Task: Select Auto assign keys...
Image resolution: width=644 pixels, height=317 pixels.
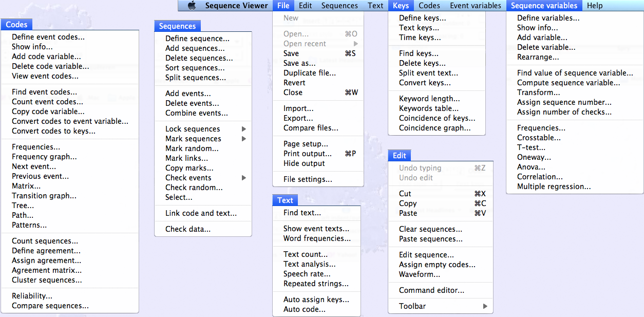Action: pyautogui.click(x=316, y=300)
